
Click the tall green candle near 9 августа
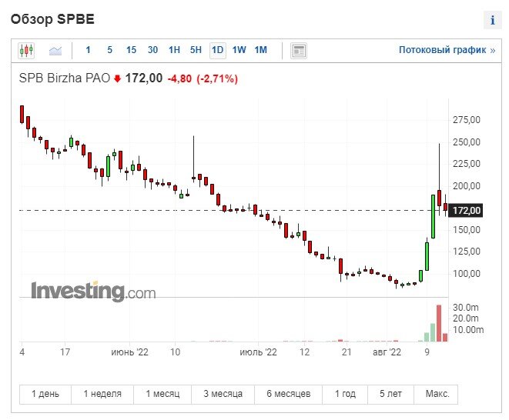tap(433, 216)
